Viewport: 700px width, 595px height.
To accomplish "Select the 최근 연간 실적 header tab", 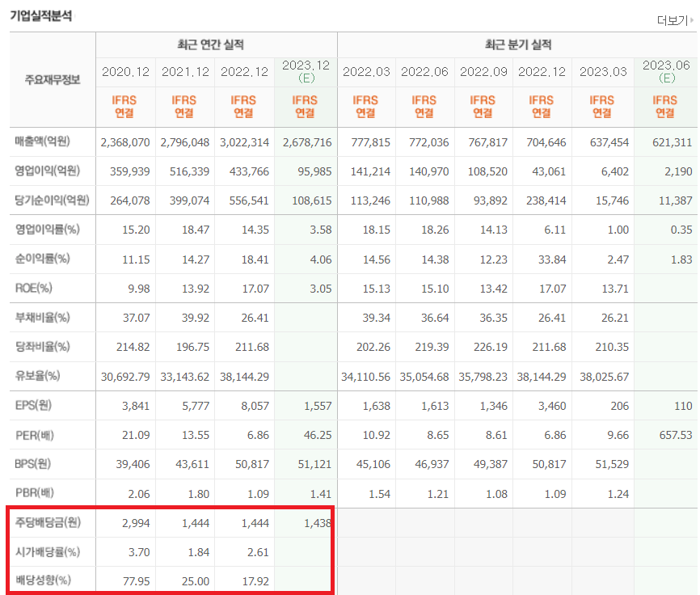I will click(x=215, y=41).
